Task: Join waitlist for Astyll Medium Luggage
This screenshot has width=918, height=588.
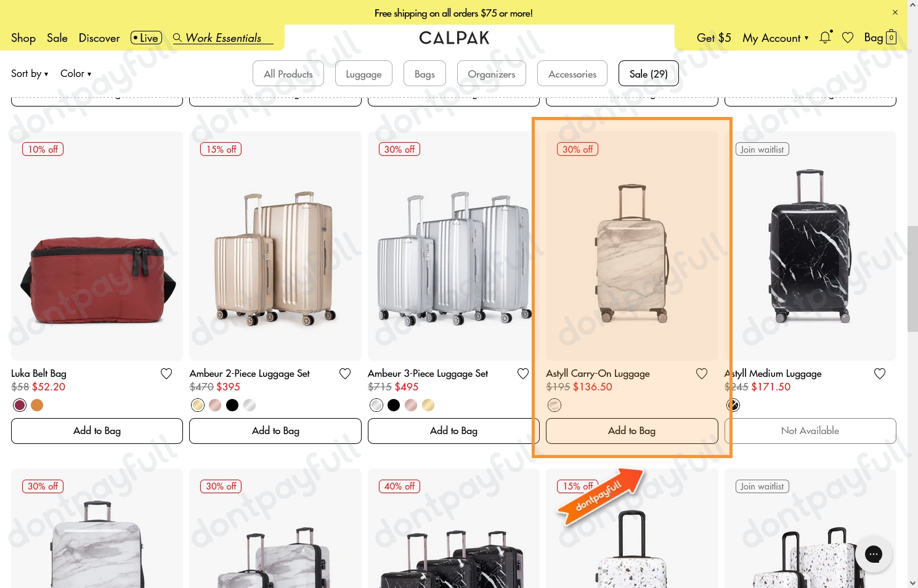Action: click(762, 149)
